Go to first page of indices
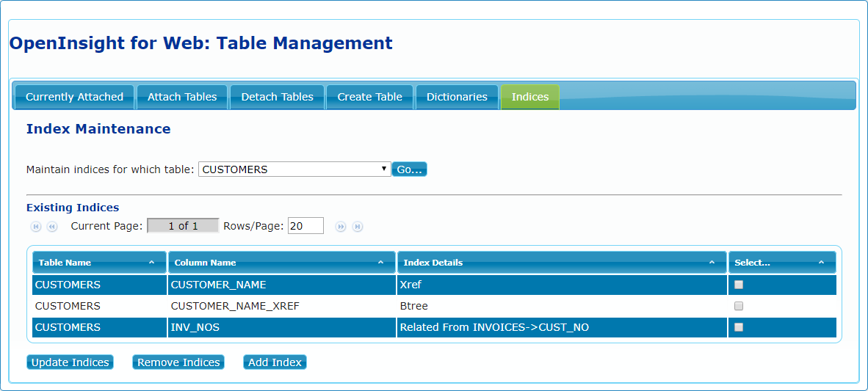This screenshot has width=868, height=391. 36,226
